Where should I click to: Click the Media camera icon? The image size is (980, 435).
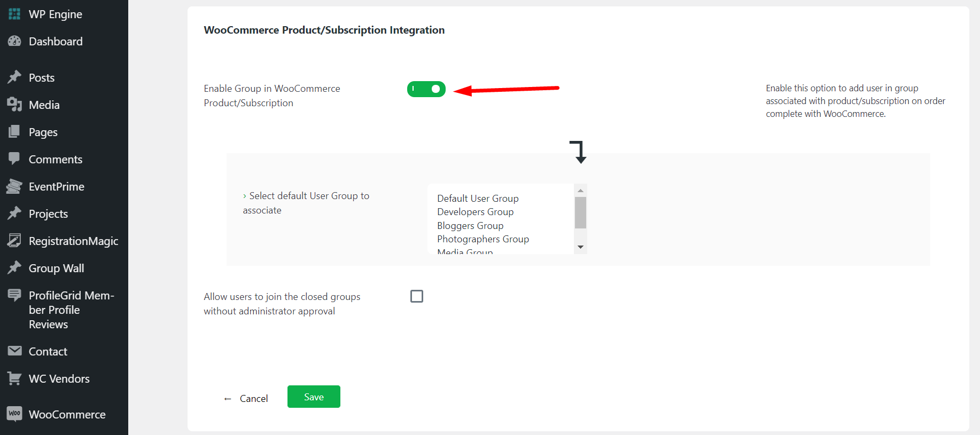14,105
